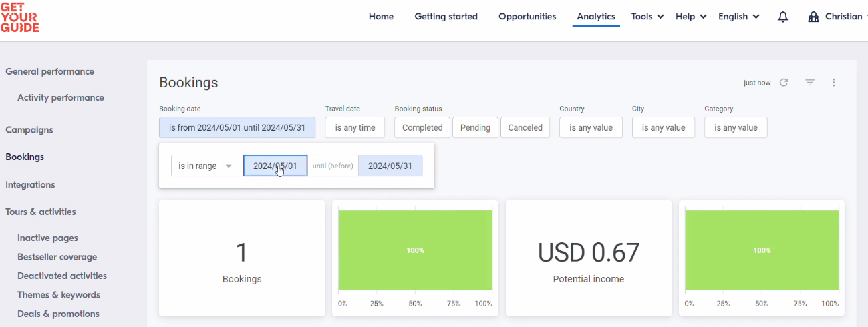
Task: Open the dashboard filters icon
Action: point(810,83)
